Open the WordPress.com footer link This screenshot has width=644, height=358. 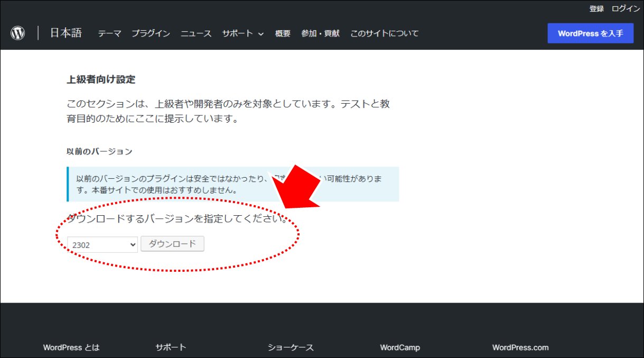click(x=520, y=347)
